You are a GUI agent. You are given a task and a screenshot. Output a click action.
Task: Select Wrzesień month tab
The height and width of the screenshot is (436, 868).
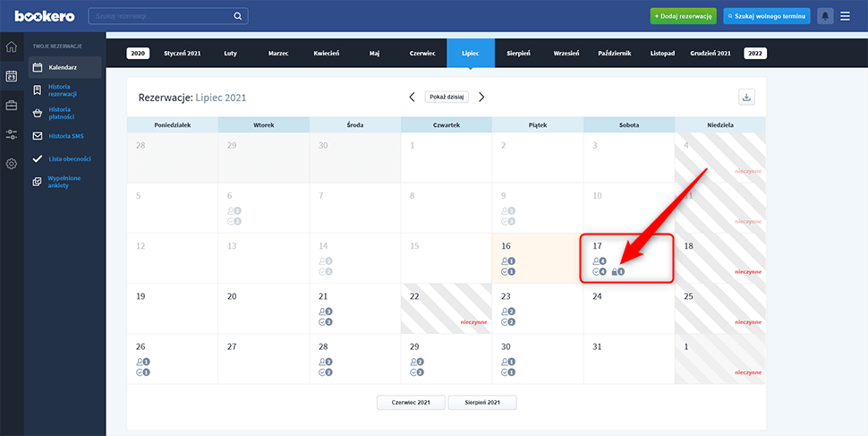(566, 54)
